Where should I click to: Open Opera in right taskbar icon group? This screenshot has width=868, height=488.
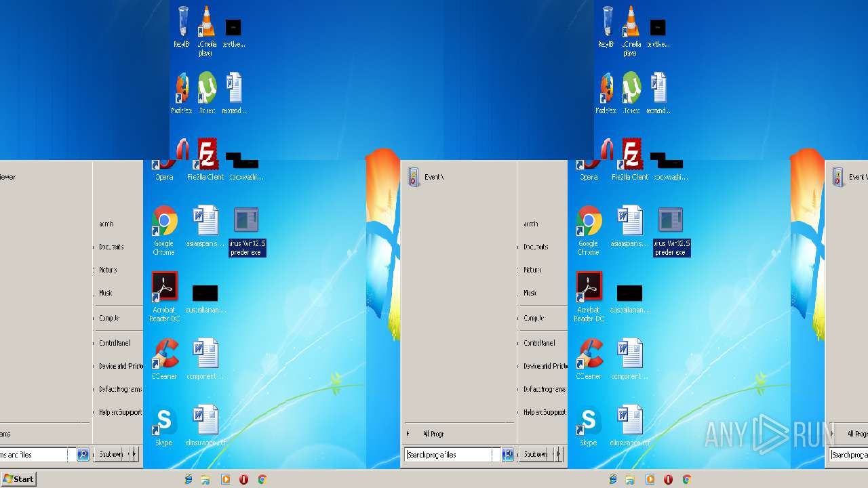669,479
